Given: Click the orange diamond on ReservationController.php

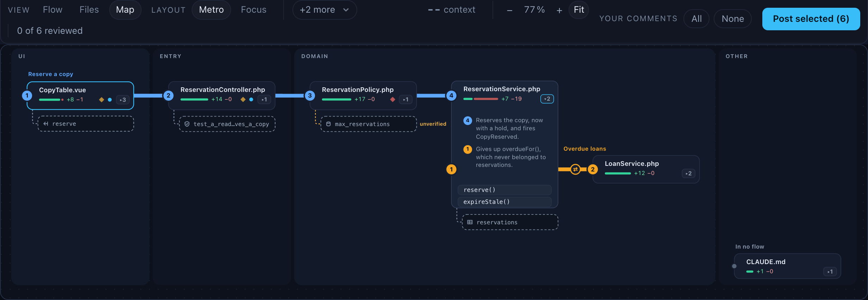Looking at the screenshot, I should (x=243, y=100).
